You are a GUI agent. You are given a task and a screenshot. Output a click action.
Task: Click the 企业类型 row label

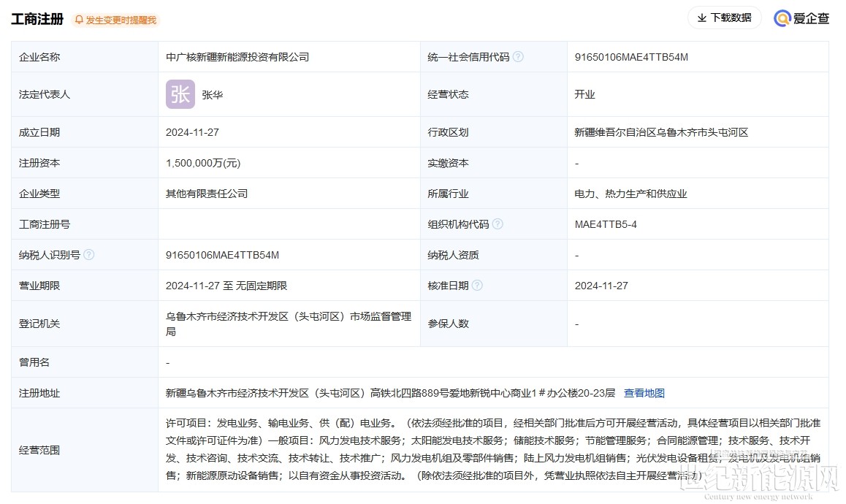tap(39, 194)
